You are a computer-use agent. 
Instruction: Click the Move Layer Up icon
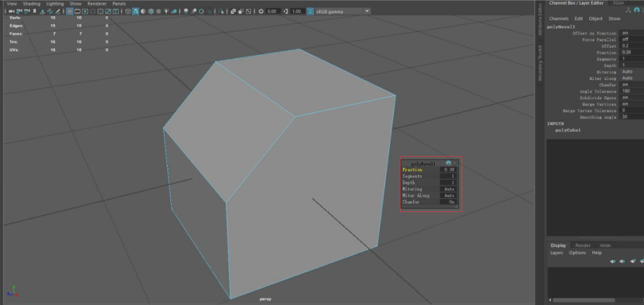click(x=613, y=261)
